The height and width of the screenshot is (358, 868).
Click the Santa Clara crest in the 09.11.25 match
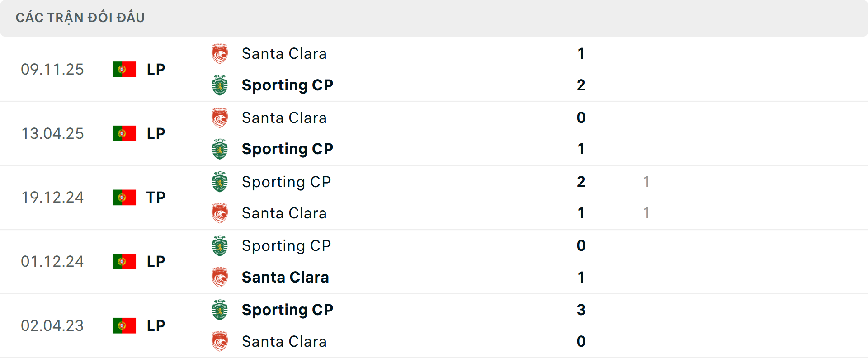(219, 53)
